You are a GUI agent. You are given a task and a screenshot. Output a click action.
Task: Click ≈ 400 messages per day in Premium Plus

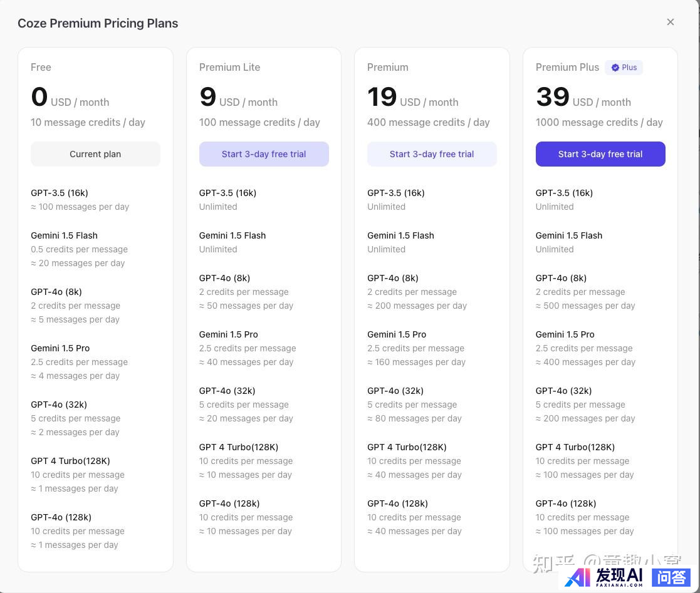click(x=585, y=362)
